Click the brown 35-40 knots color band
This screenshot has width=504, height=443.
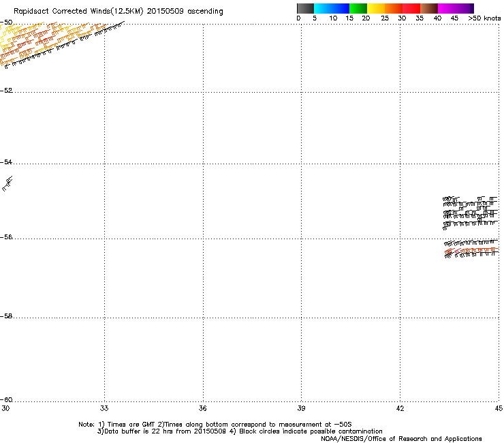tap(429, 8)
